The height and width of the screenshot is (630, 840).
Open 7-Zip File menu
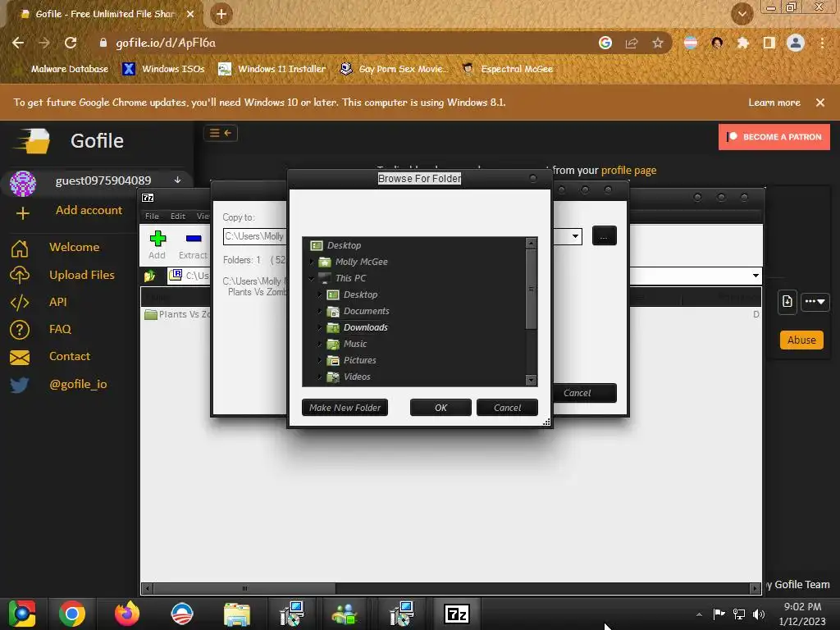152,216
